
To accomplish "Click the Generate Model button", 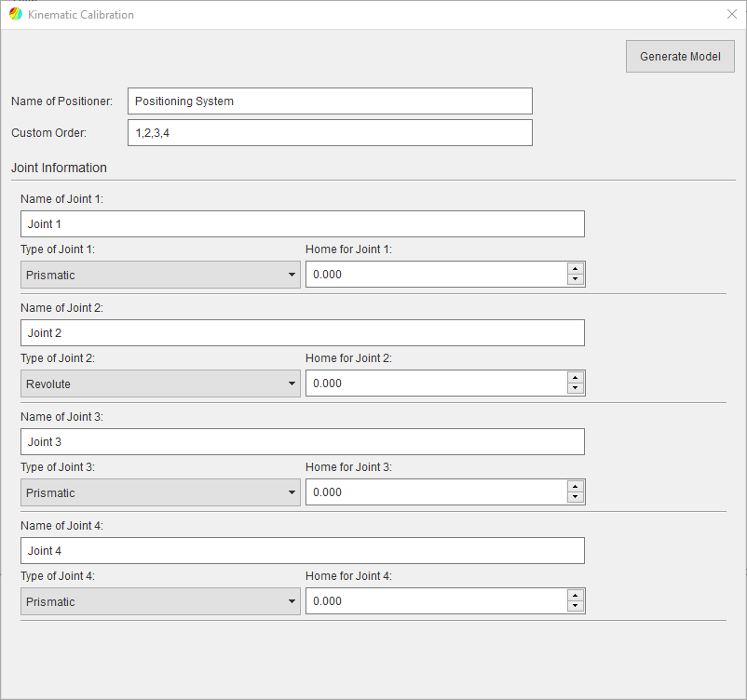I will pyautogui.click(x=680, y=56).
